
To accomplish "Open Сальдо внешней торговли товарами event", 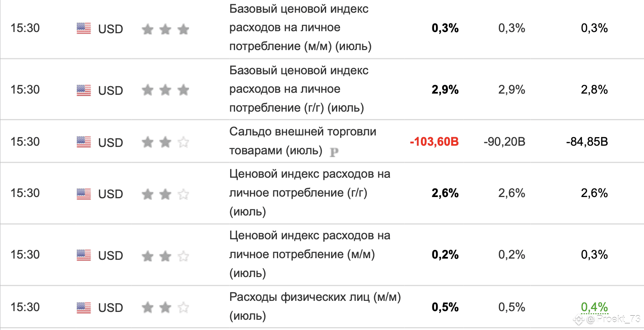I will pos(303,141).
